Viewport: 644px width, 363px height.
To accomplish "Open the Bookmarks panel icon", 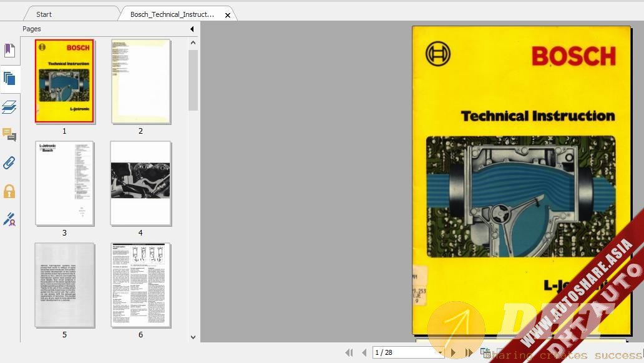I will (9, 50).
